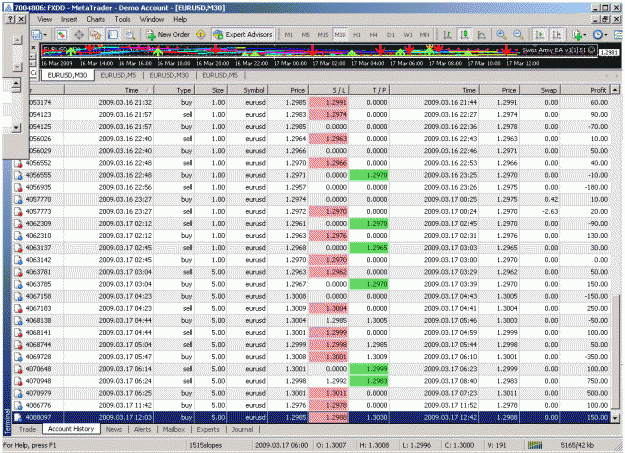625x453 pixels.
Task: Enable chart shift icon
Action: click(x=557, y=35)
